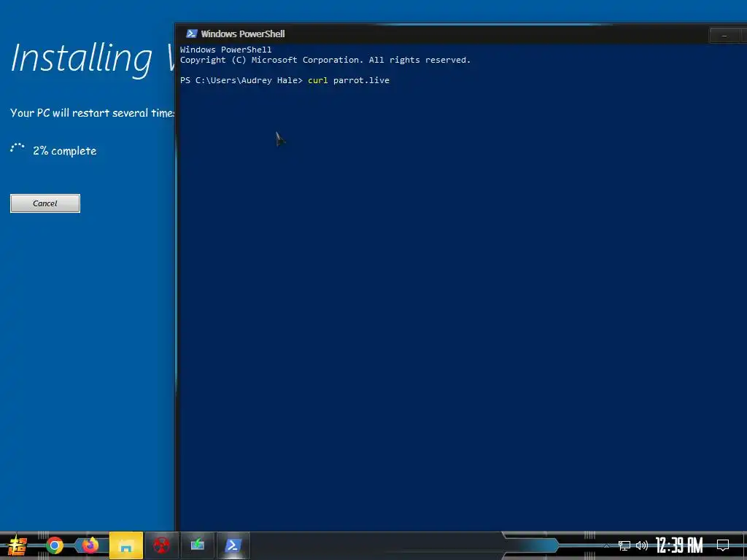Screen dimensions: 747x560
Task: Click the Windows PowerShell title bar text
Action: tap(242, 34)
